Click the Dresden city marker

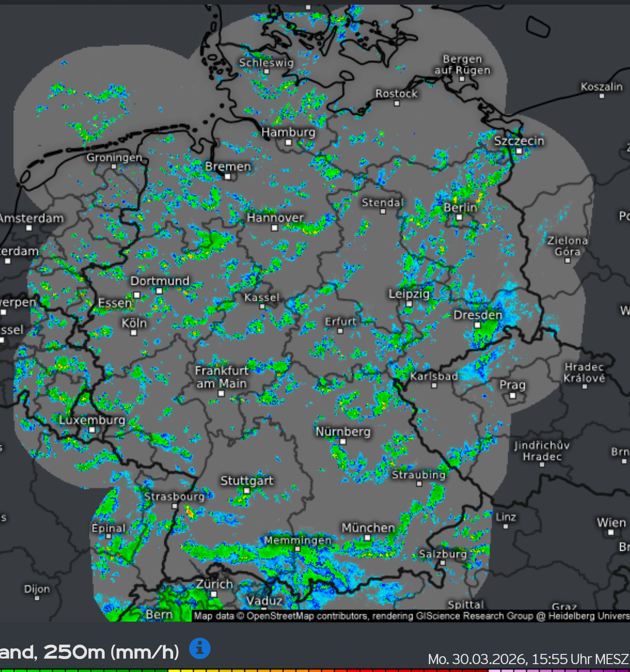[477, 325]
